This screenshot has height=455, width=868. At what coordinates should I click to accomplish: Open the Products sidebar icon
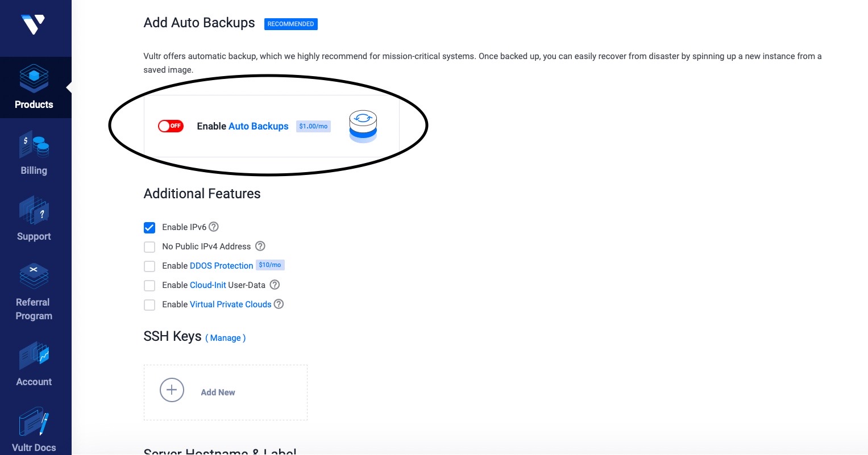[34, 78]
